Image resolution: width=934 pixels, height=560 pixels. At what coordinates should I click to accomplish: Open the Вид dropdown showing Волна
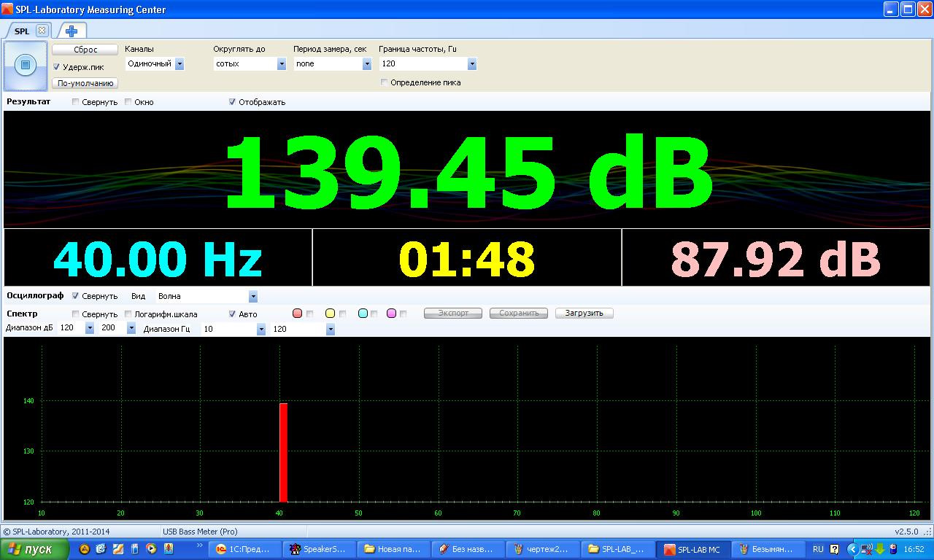pos(207,297)
